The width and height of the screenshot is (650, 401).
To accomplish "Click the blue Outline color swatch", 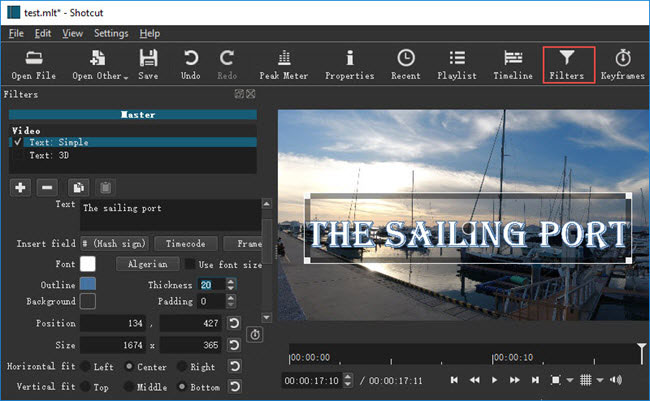I will (x=88, y=285).
